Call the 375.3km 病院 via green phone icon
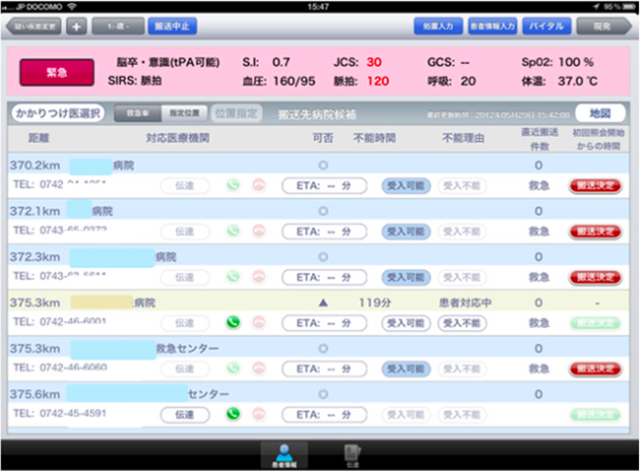 click(x=234, y=322)
